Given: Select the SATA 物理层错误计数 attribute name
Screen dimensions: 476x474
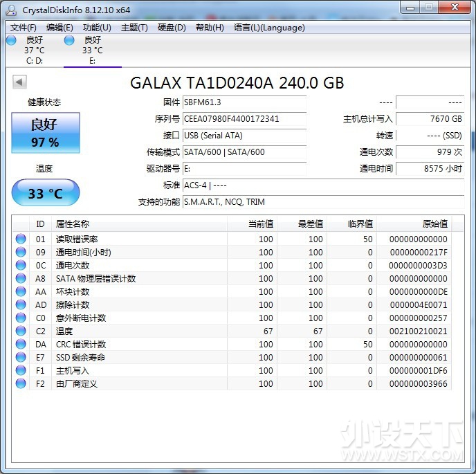Looking at the screenshot, I should (x=95, y=279).
